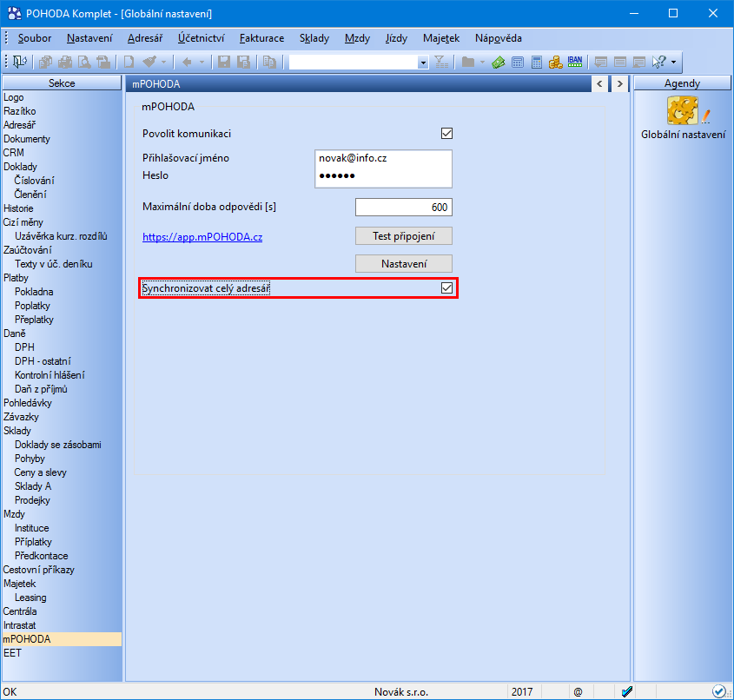Uncheck Synchronizovat celý adresář checkbox

click(x=447, y=287)
